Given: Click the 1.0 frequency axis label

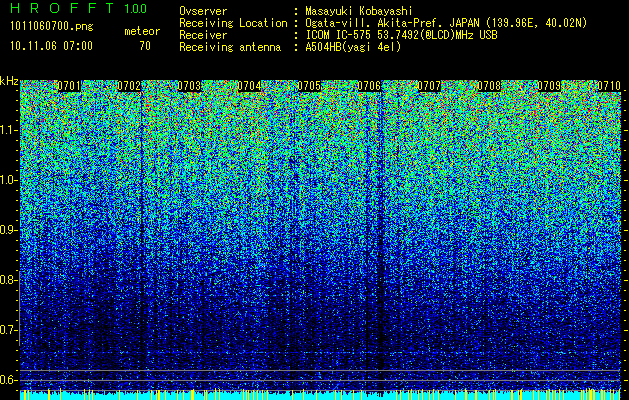Looking at the screenshot, I should point(9,180).
